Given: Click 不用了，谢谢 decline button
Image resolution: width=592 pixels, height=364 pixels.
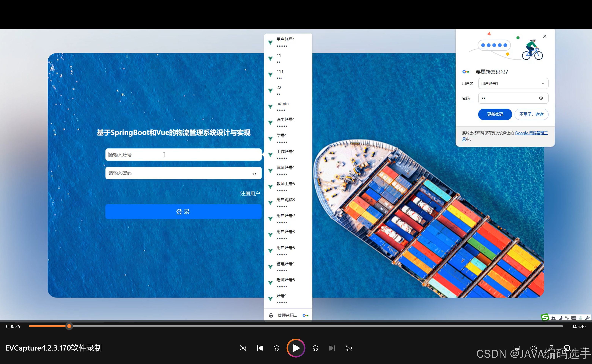Looking at the screenshot, I should [x=531, y=114].
